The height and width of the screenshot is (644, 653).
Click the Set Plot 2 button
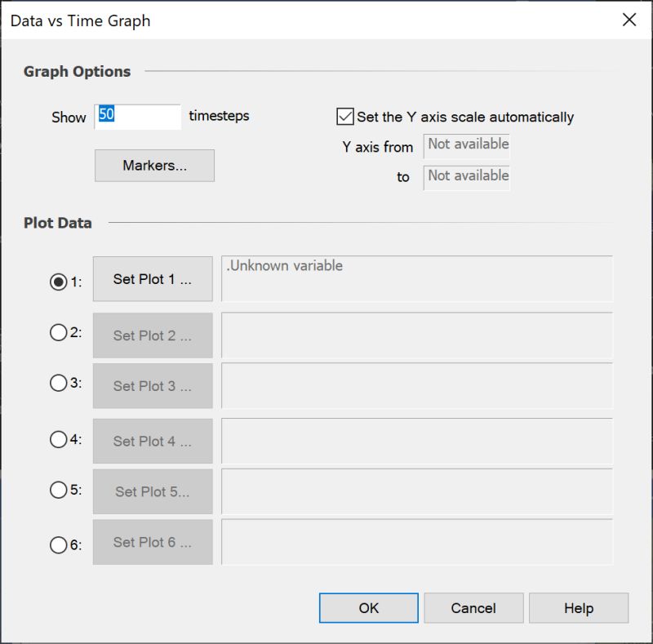coord(153,335)
